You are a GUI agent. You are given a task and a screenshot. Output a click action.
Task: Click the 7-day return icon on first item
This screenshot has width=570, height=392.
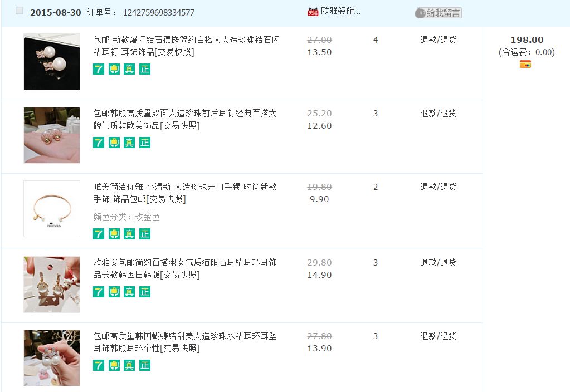point(99,69)
